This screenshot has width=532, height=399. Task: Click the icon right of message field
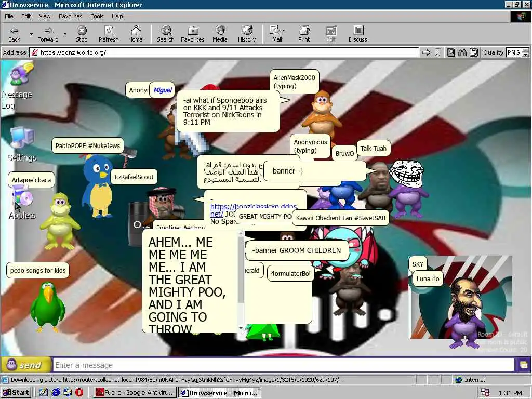523,365
